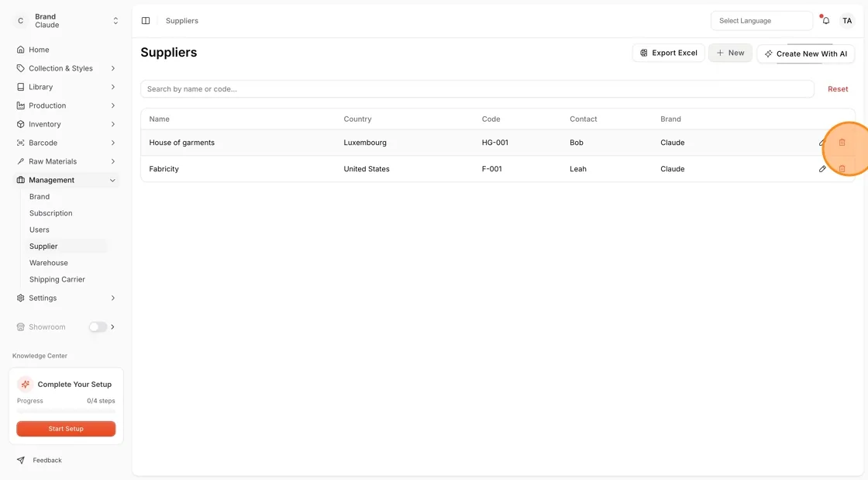Image resolution: width=868 pixels, height=480 pixels.
Task: Open the TA user avatar menu
Action: pyautogui.click(x=847, y=21)
